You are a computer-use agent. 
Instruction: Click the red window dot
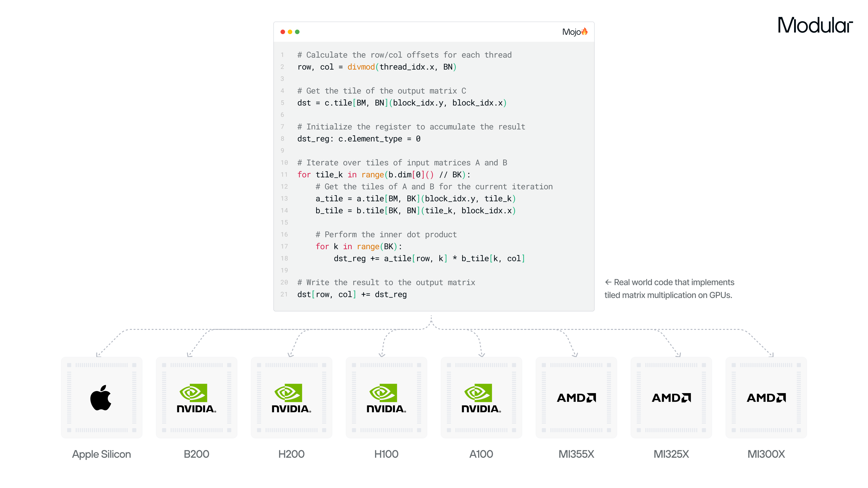[x=283, y=32]
